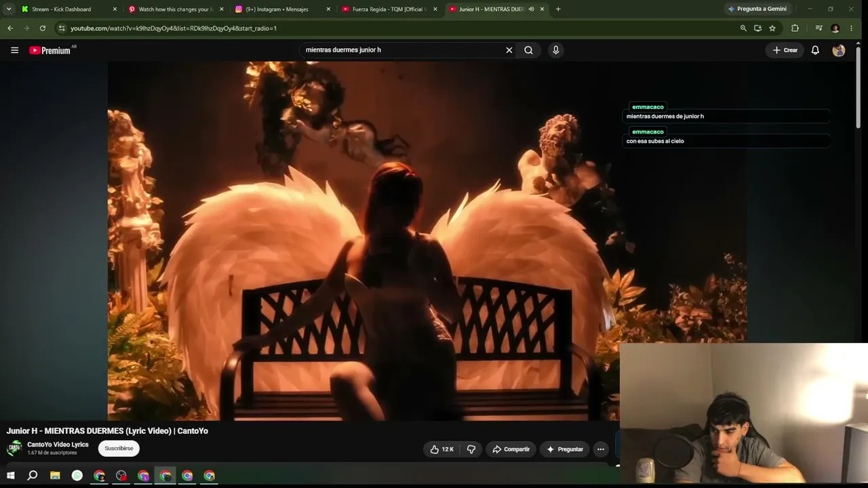Open the CantoYo Video Lyrics channel name
Viewport: 868px width, 488px height.
[58, 445]
